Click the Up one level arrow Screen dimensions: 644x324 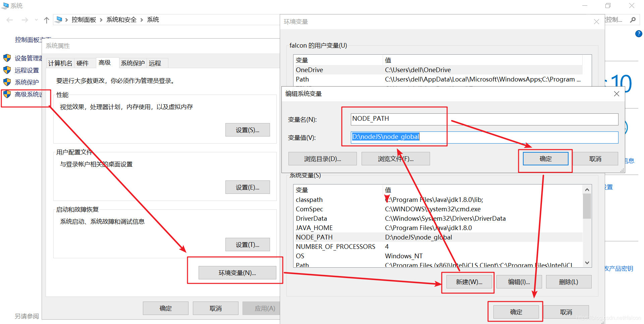pyautogui.click(x=47, y=20)
